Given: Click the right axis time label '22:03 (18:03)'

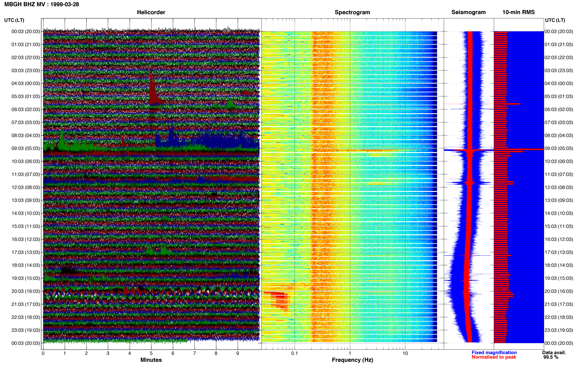Looking at the screenshot, I should tap(559, 317).
